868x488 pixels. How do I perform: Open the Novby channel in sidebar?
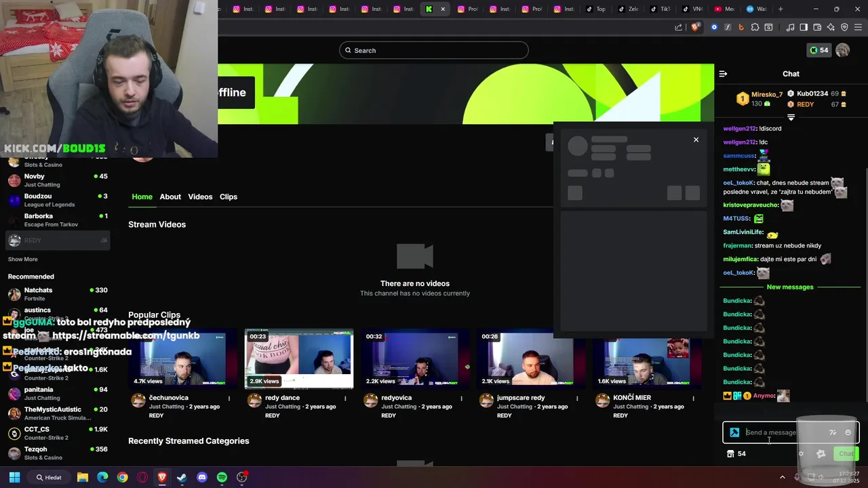pyautogui.click(x=58, y=180)
